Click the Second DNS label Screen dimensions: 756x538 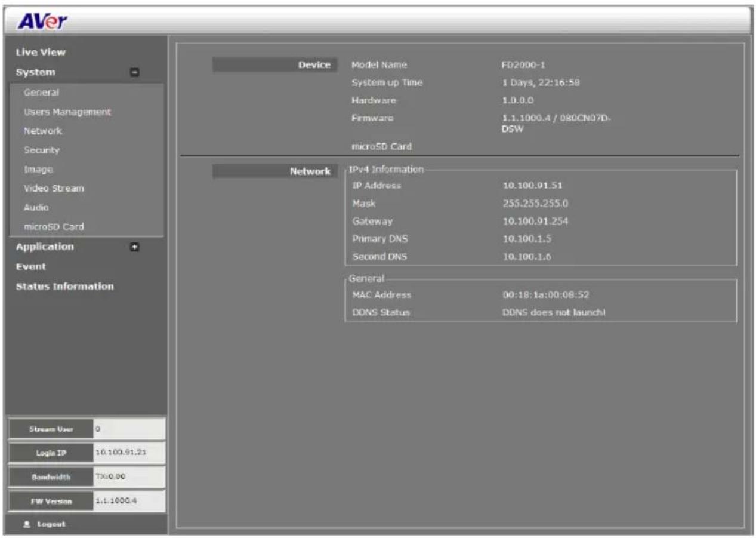click(379, 257)
